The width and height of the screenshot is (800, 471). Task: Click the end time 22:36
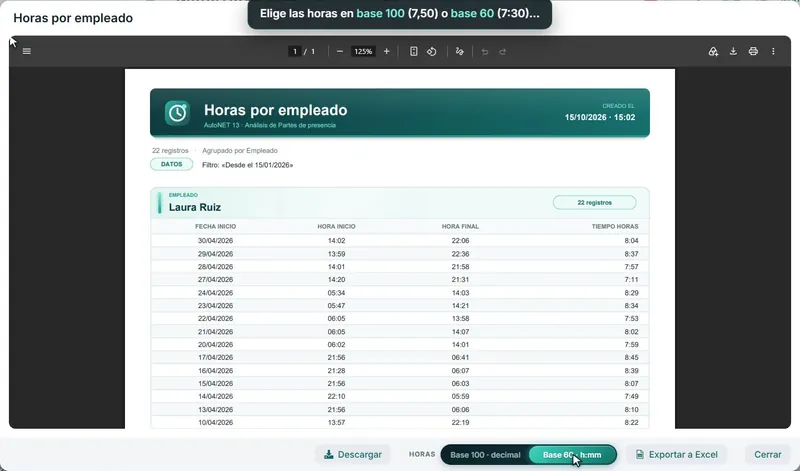point(460,254)
